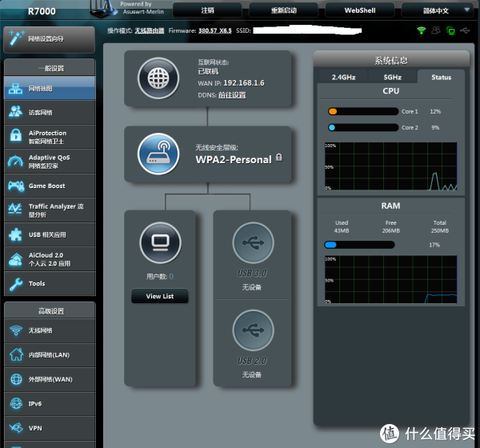
Task: Open the WAN globe icon in sidebar
Action: pos(16,379)
